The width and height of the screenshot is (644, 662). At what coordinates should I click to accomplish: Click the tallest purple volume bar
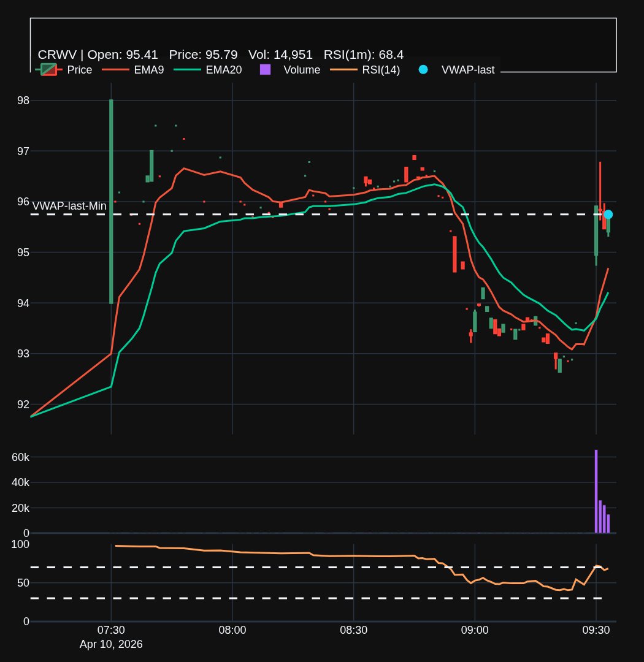click(596, 492)
